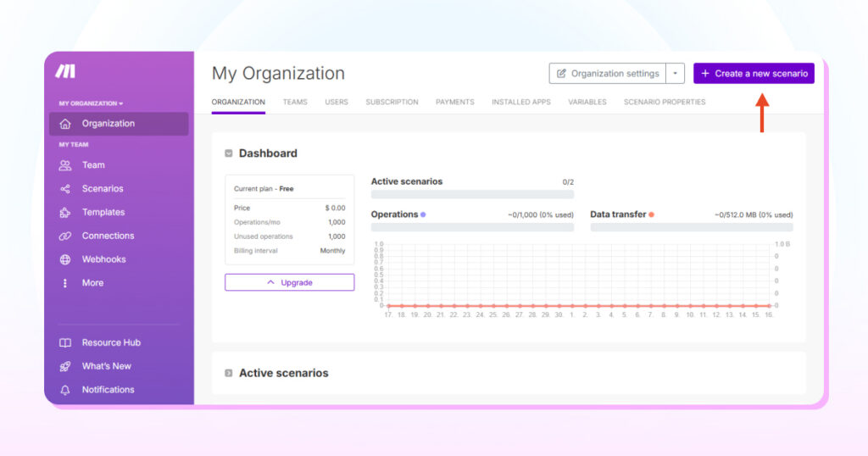The height and width of the screenshot is (456, 868).
Task: Click the Operations usage bar
Action: (x=472, y=227)
